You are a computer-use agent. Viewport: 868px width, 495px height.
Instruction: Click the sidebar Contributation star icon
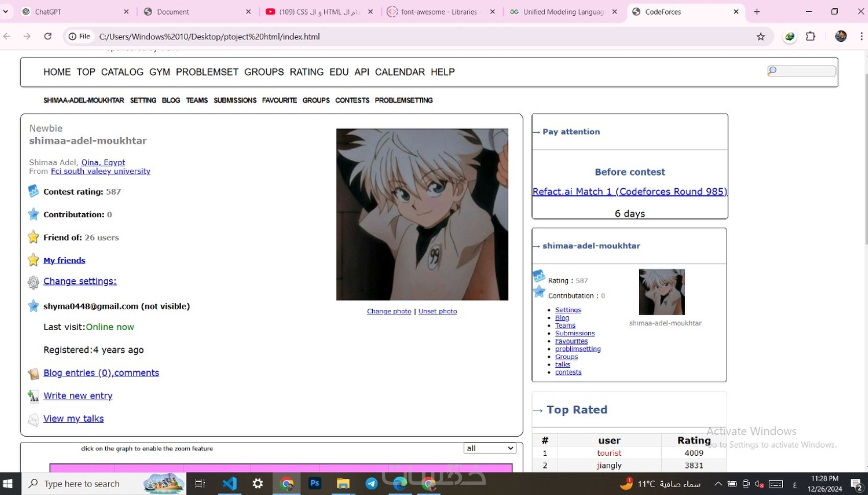[x=539, y=291]
